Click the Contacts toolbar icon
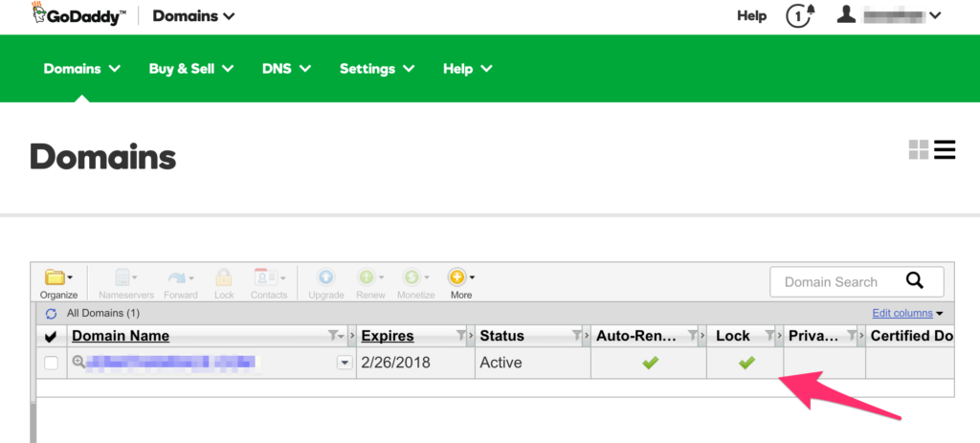 coord(269,283)
